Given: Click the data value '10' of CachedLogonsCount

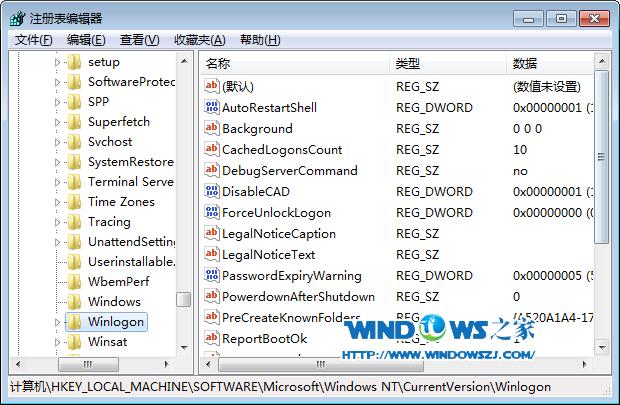Looking at the screenshot, I should click(520, 150).
